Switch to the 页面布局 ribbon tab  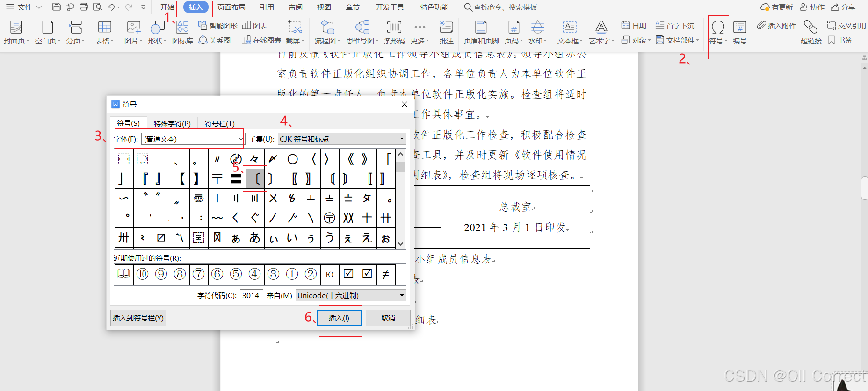[231, 7]
